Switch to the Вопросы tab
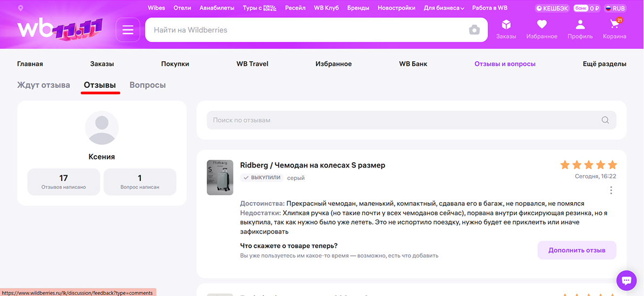The image size is (644, 296). tap(147, 85)
